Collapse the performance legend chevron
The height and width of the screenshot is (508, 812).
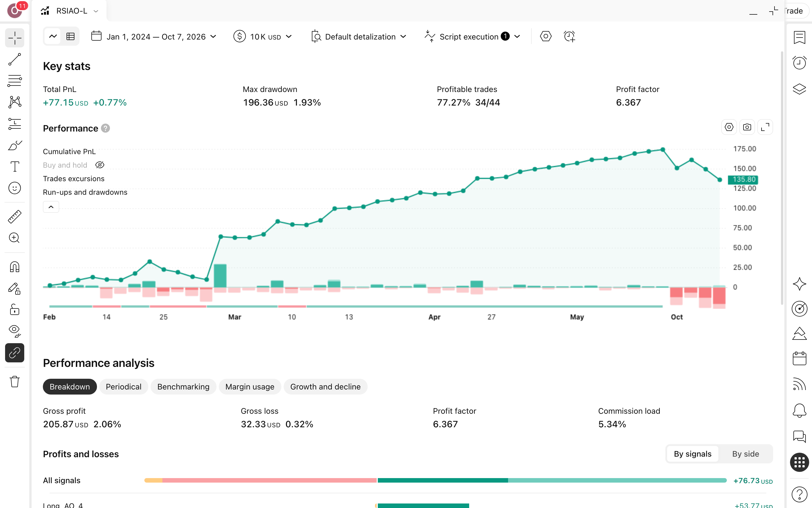coord(51,207)
